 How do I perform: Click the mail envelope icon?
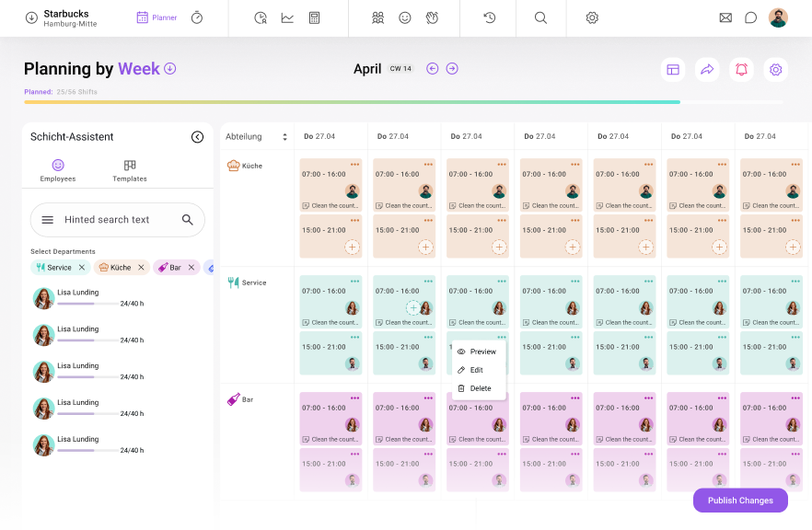coord(725,17)
